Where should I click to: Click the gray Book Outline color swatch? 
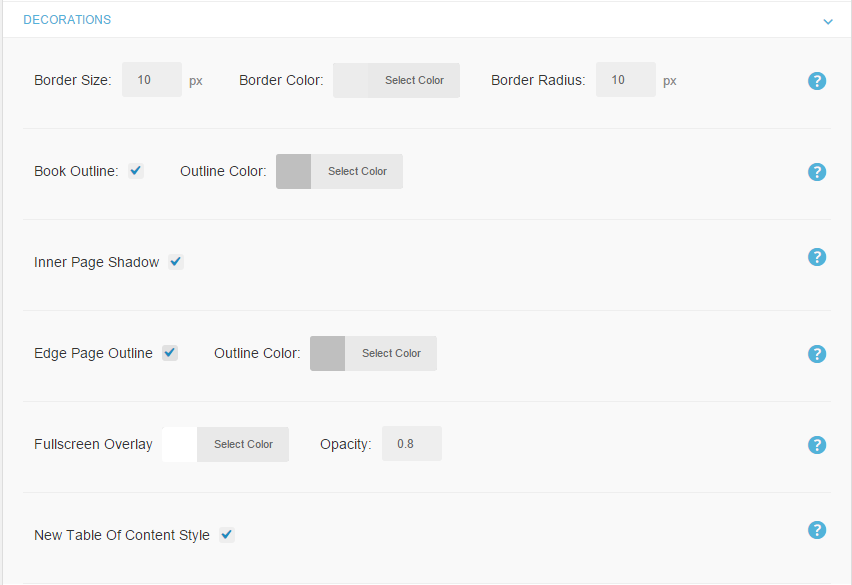tap(293, 172)
